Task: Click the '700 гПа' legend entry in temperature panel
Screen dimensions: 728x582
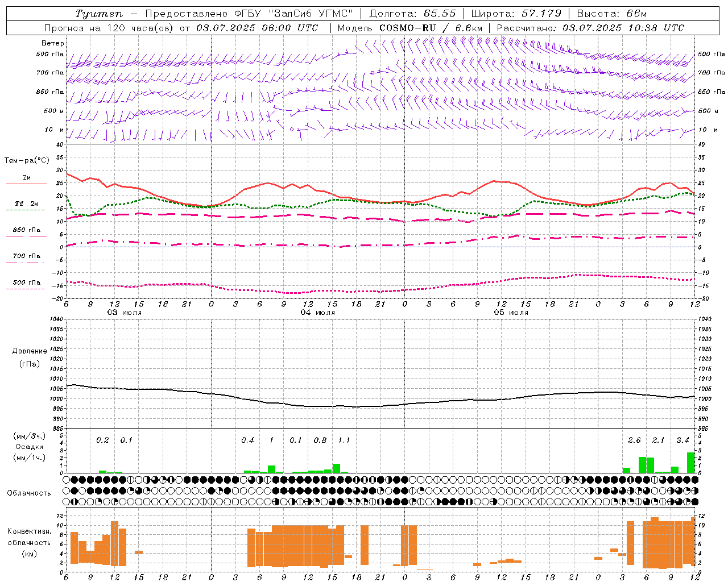Action: pos(27,256)
